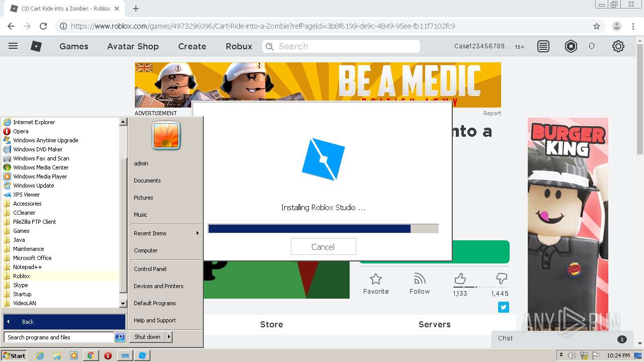Open the Shut down options arrow
Viewport: 644px width, 362px height.
coord(169,337)
